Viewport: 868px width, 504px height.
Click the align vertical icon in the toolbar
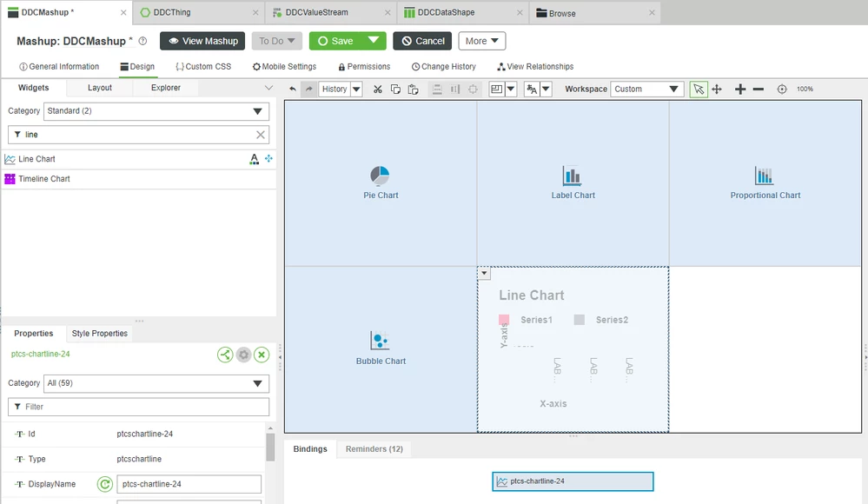click(437, 89)
